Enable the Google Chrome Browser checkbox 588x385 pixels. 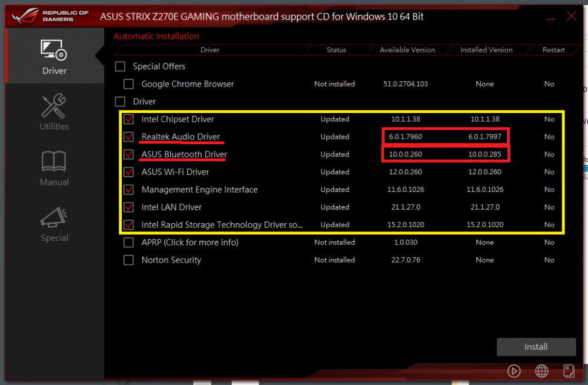[x=129, y=84]
